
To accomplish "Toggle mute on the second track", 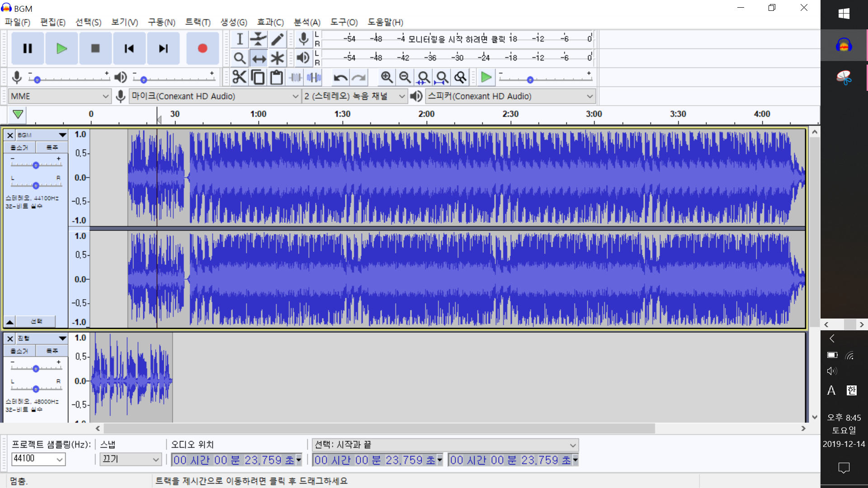I will point(19,351).
